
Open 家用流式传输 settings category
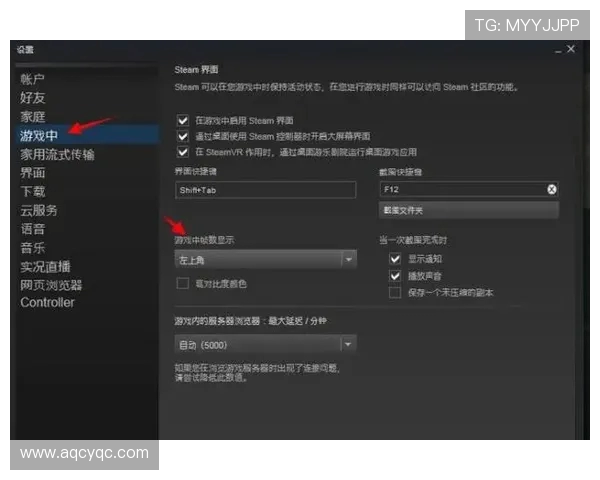click(x=57, y=154)
